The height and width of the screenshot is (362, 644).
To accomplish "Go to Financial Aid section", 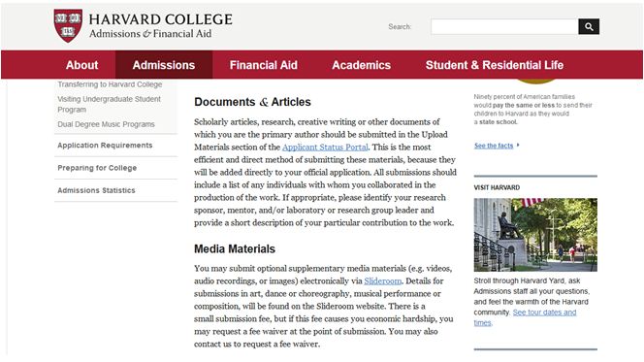I will click(x=263, y=65).
